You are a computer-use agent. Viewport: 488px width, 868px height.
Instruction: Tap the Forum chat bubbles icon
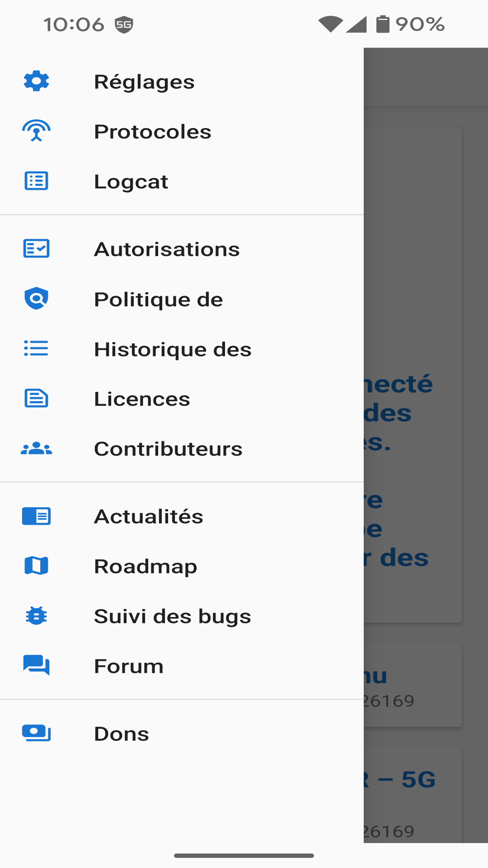pyautogui.click(x=36, y=665)
